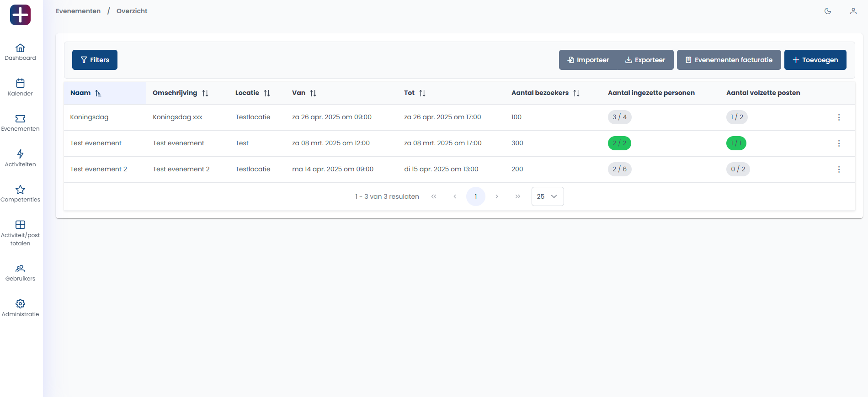868x397 pixels.
Task: Expand the page size dropdown showing 25
Action: pos(547,196)
